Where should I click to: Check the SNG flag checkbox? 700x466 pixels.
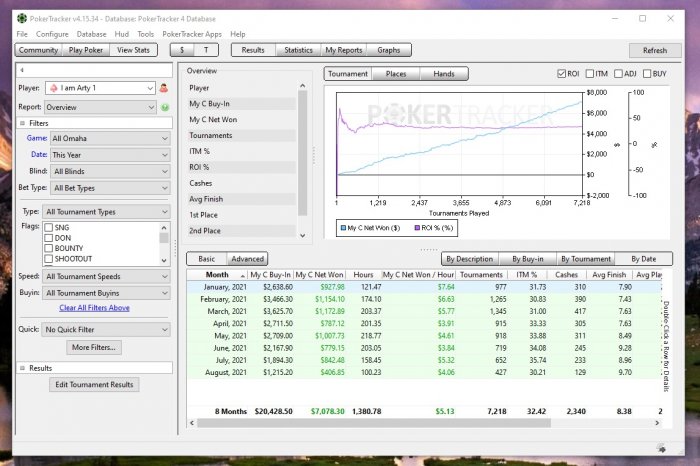48,228
